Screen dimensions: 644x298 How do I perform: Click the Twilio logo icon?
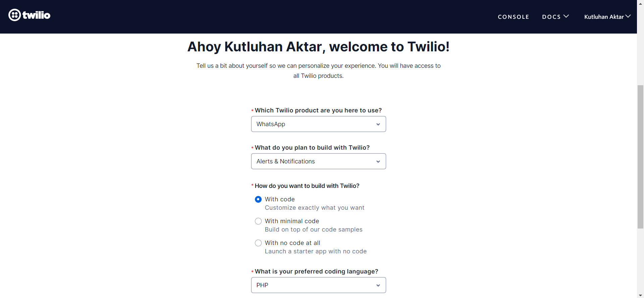[x=15, y=15]
